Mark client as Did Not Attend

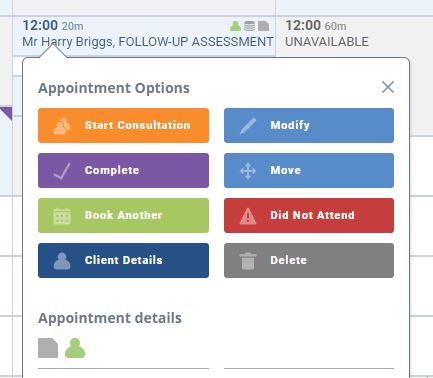tap(309, 215)
